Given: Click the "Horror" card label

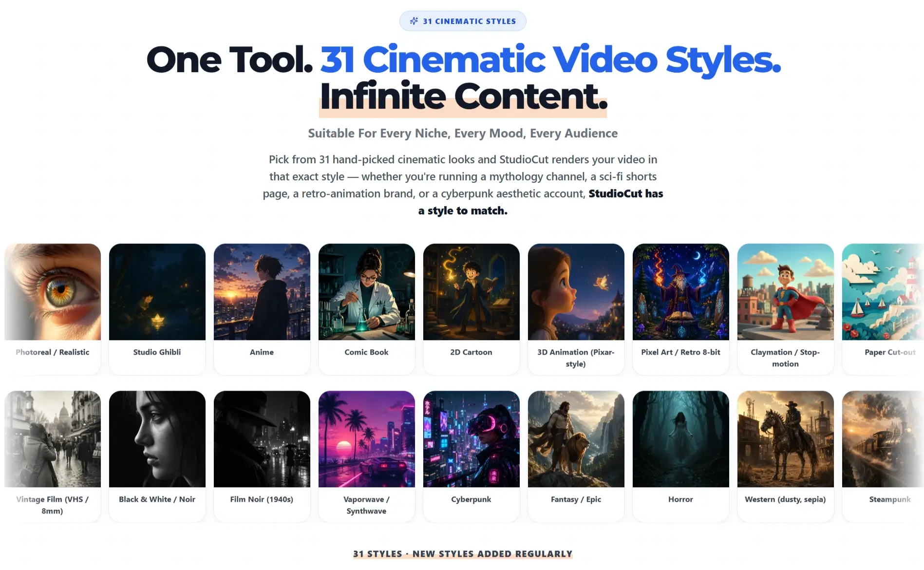Looking at the screenshot, I should tap(681, 499).
